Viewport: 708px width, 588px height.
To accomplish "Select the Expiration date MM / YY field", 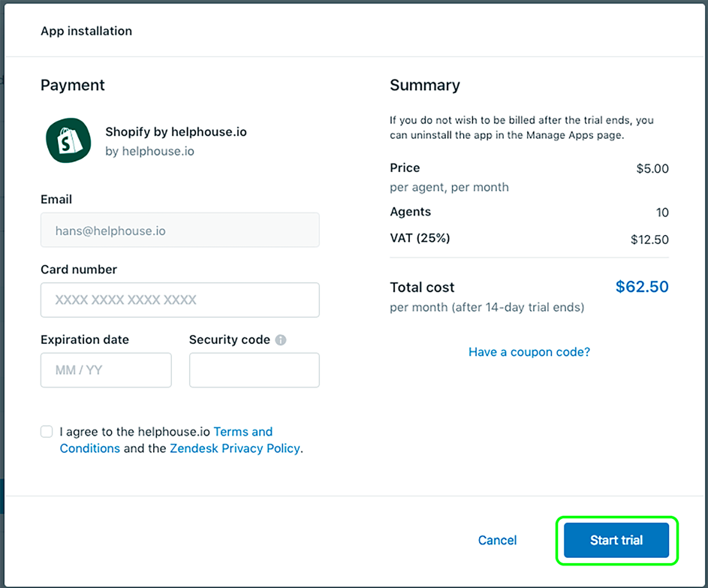I will [x=106, y=370].
